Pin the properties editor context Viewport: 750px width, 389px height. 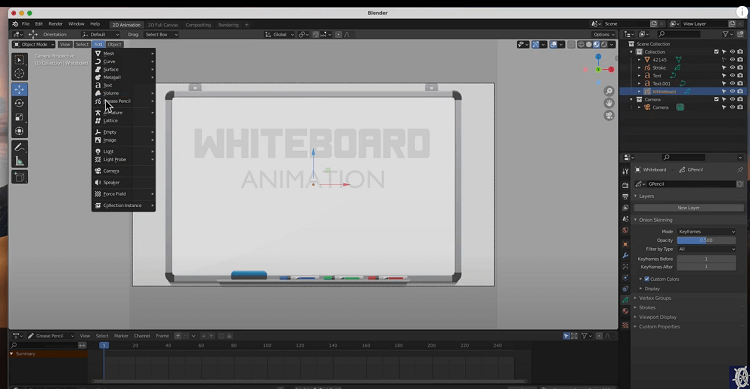740,170
